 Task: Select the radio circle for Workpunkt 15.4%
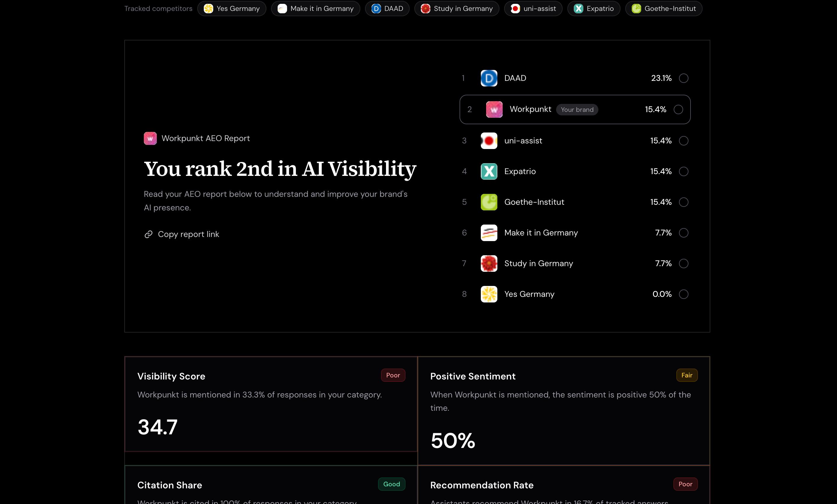(678, 109)
